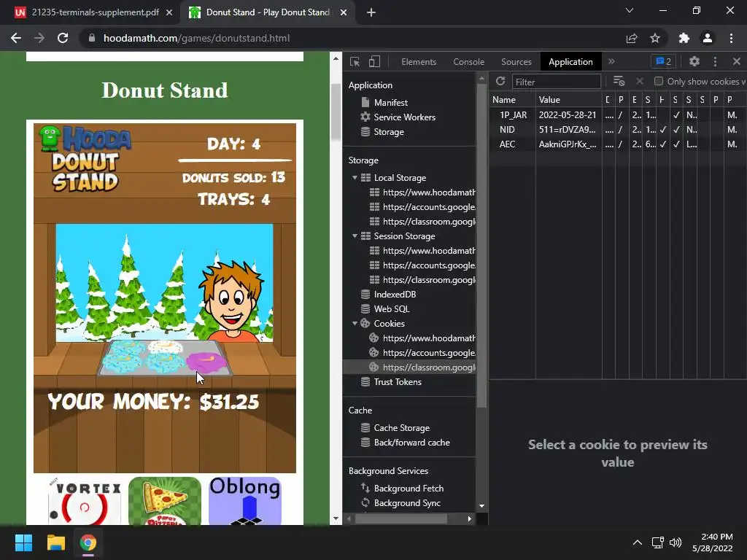This screenshot has height=560, width=747.
Task: Show more DevTools tabs chevron
Action: pyautogui.click(x=611, y=61)
